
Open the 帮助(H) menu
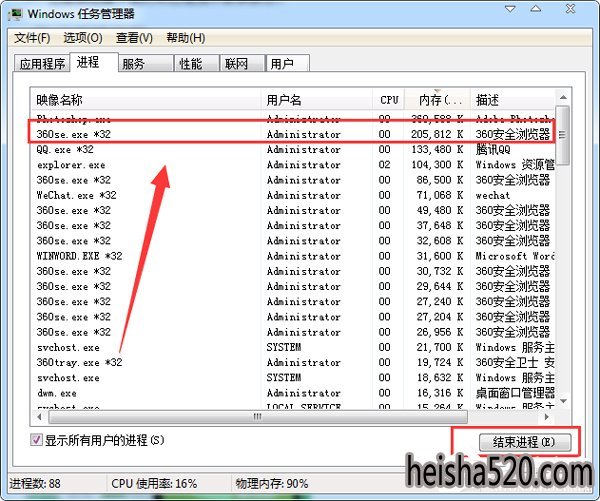click(x=186, y=38)
